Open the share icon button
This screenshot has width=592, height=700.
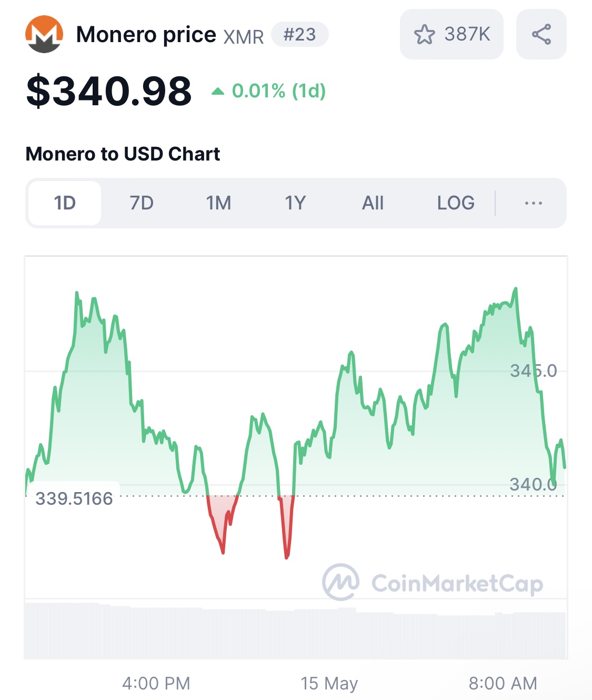pyautogui.click(x=541, y=34)
